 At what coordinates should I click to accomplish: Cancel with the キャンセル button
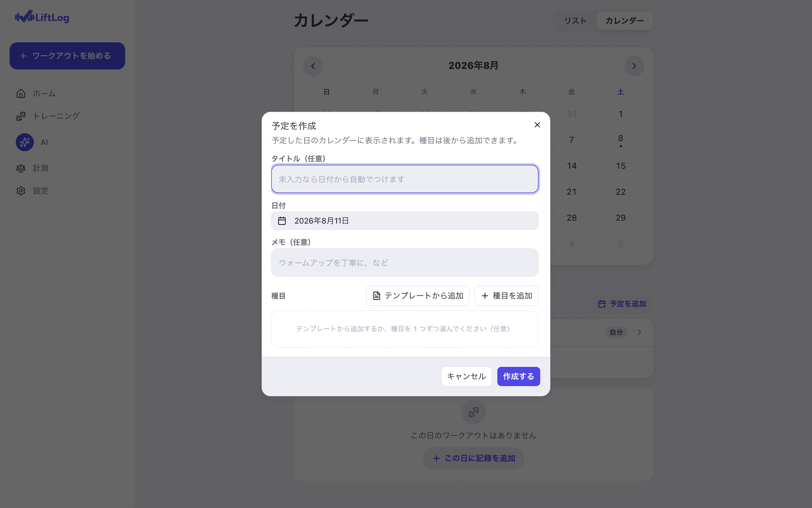click(x=466, y=376)
